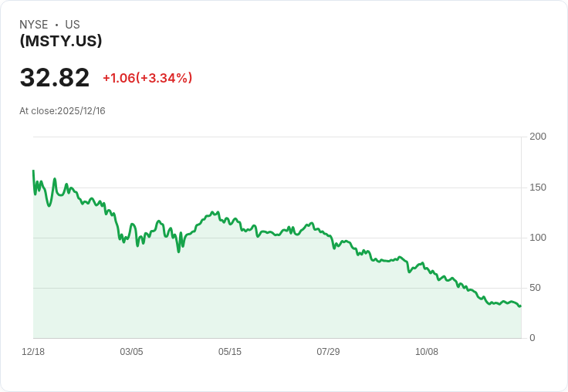
Task: Click the 50 y-axis label
Action: (x=535, y=288)
